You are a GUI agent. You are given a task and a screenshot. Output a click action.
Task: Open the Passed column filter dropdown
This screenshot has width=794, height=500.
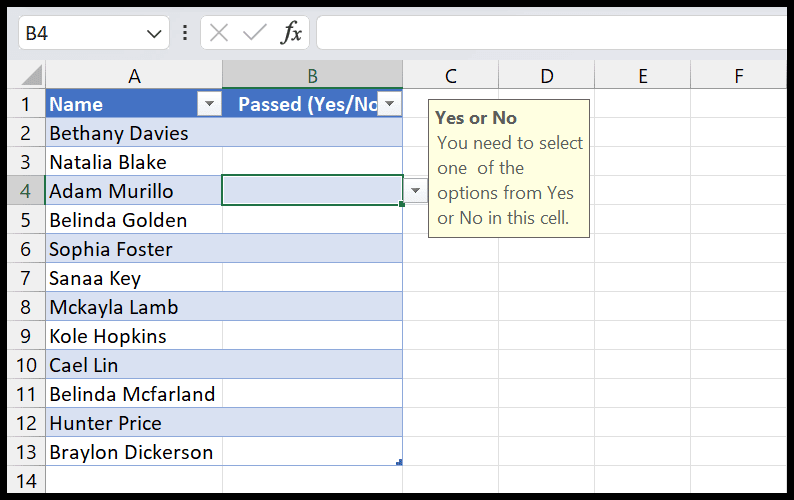click(389, 104)
